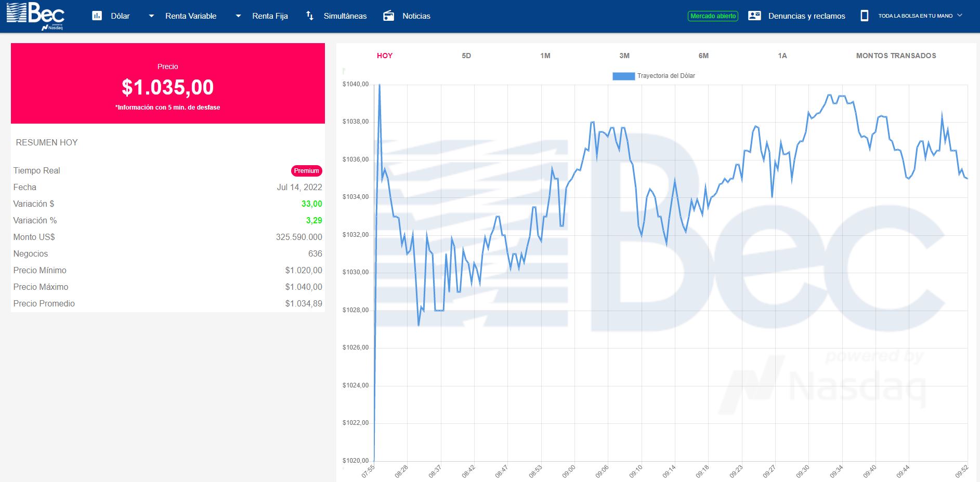Click the 07:55 x-axis time label
The height and width of the screenshot is (482, 980).
[368, 471]
